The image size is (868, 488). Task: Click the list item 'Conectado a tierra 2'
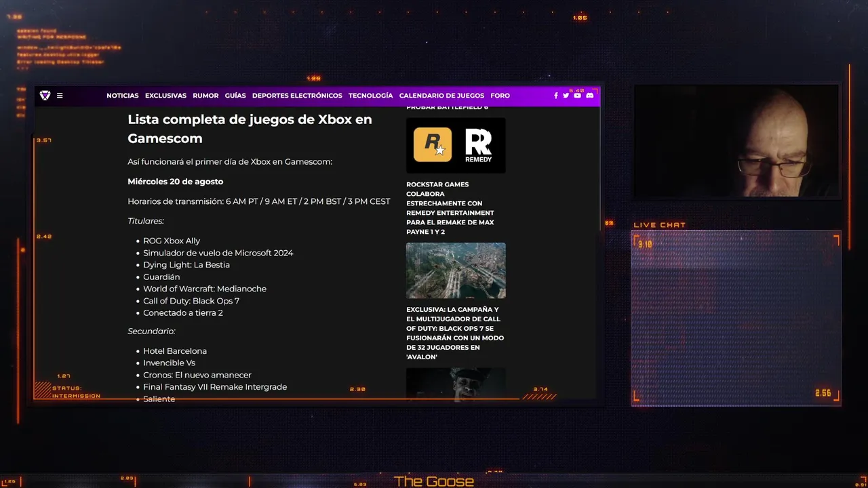point(183,313)
